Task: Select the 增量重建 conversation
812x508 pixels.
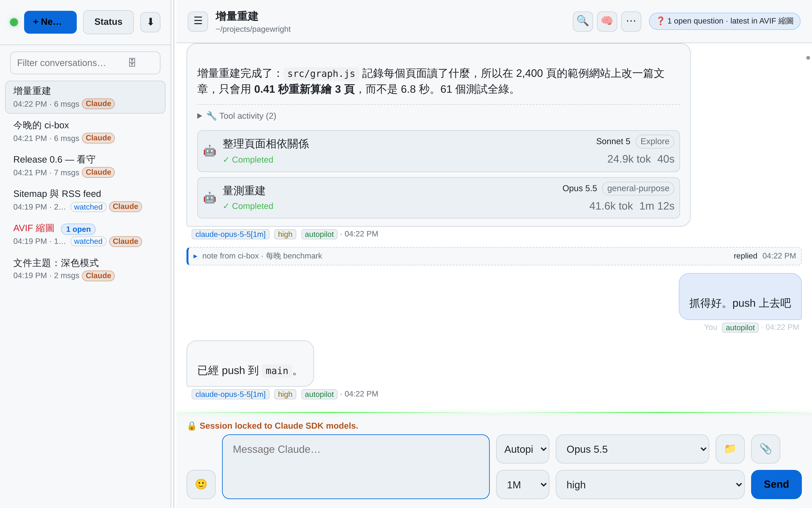Action: [x=85, y=97]
